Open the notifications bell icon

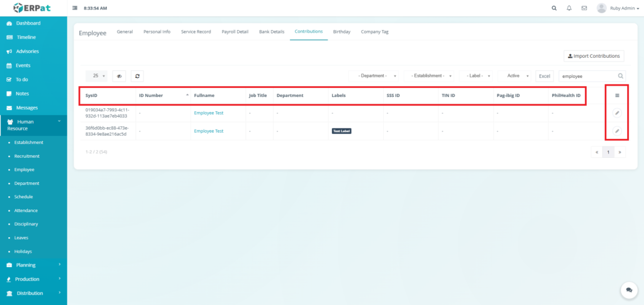569,8
